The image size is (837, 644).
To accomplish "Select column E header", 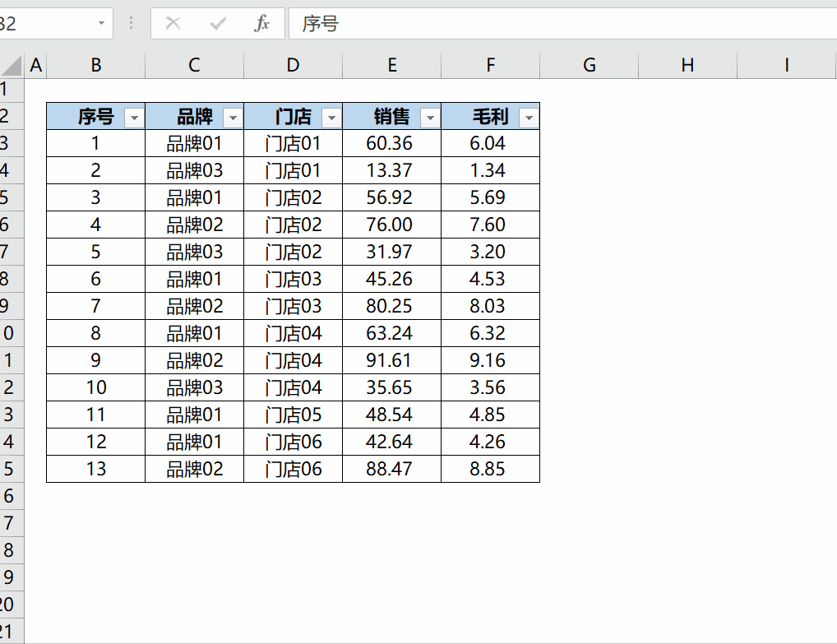I will [x=392, y=65].
